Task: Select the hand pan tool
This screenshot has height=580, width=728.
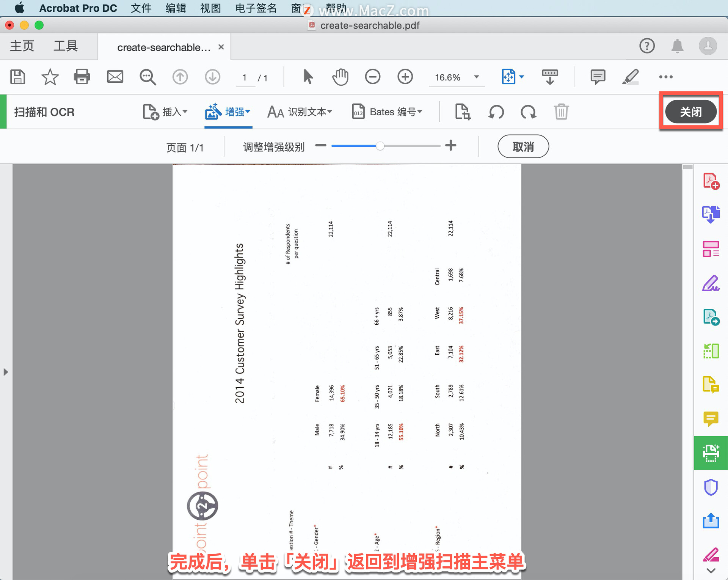Action: tap(340, 77)
